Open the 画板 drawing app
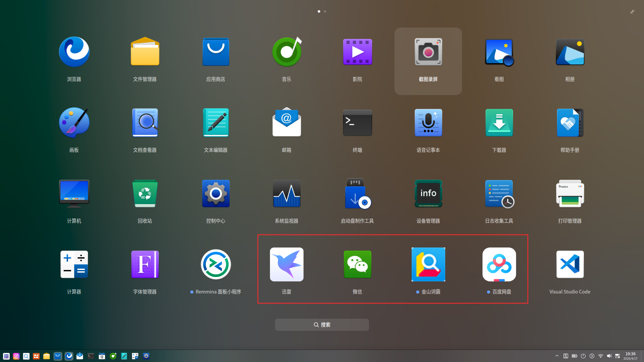The height and width of the screenshot is (362, 644). pyautogui.click(x=74, y=123)
